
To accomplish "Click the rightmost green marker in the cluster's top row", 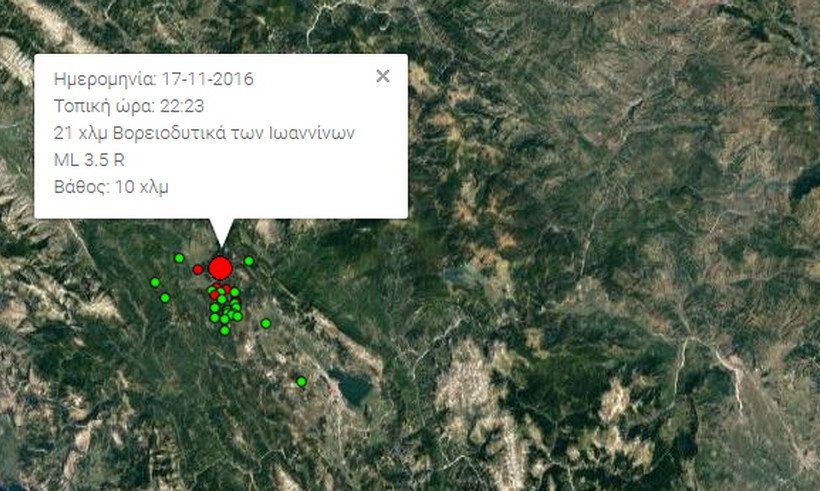I will click(235, 292).
